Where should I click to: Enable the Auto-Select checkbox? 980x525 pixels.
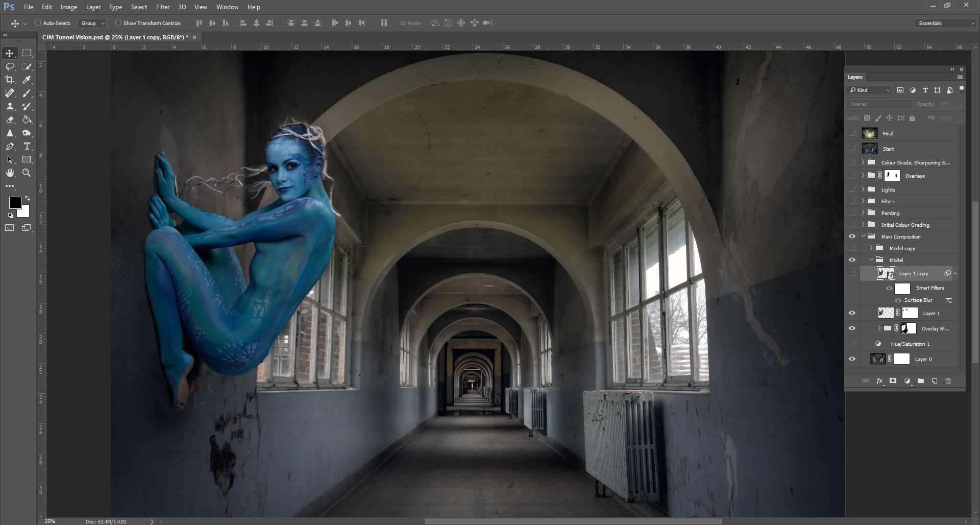point(38,23)
